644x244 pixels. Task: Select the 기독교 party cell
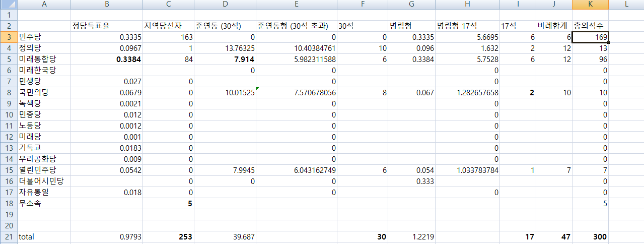click(44, 148)
